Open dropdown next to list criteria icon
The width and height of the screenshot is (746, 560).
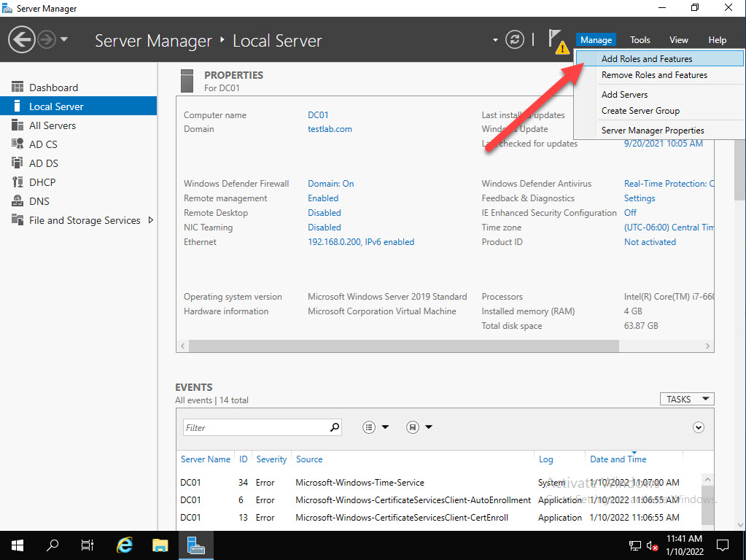click(385, 427)
